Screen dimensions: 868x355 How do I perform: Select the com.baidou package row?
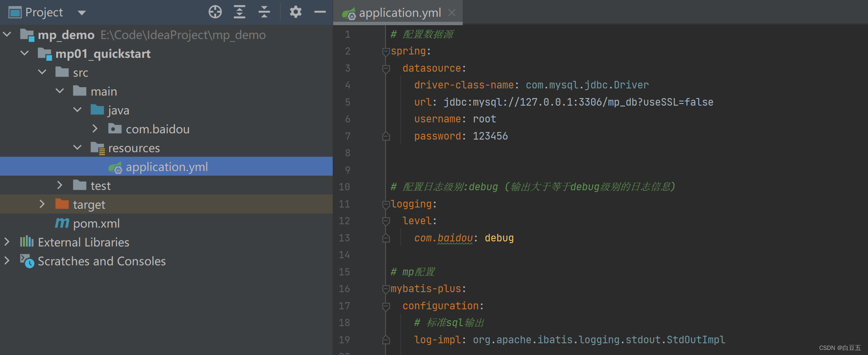point(166,129)
